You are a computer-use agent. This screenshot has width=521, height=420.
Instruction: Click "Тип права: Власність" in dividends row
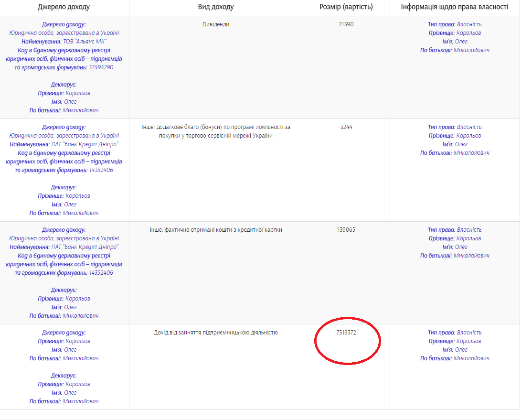[455, 24]
